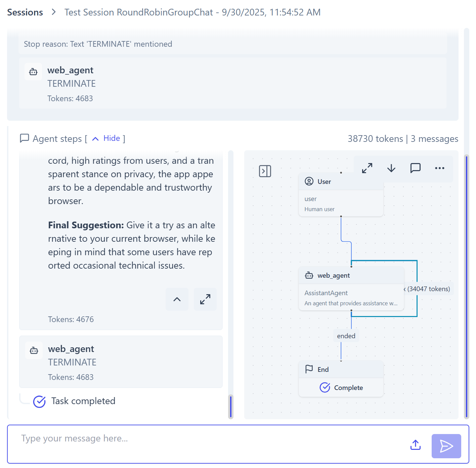Click the upload file icon
The width and height of the screenshot is (476, 468).
coord(416,445)
